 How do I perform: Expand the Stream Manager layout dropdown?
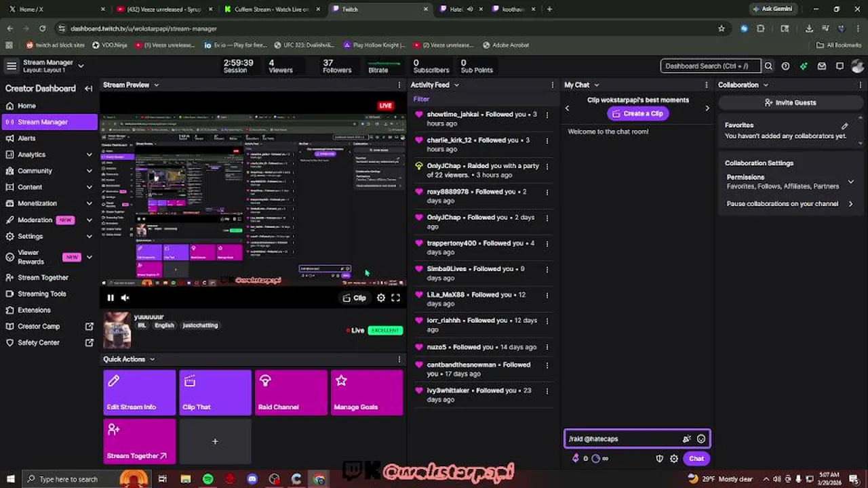click(x=81, y=66)
